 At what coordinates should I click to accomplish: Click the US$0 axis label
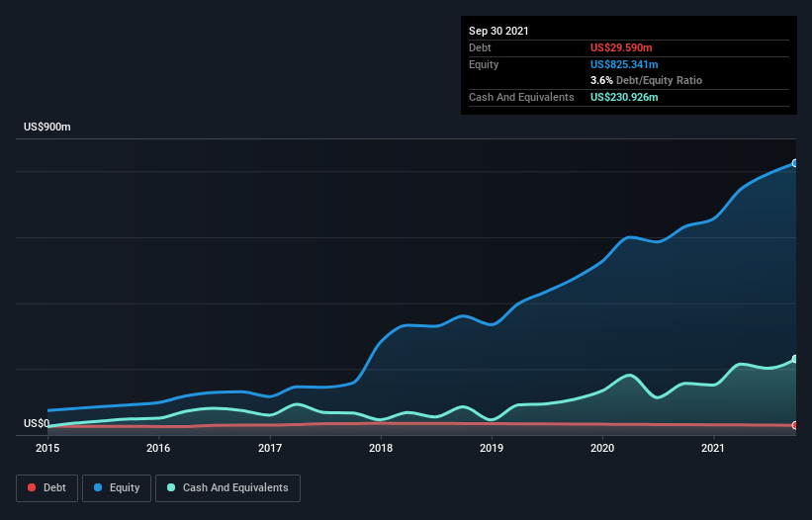pos(37,423)
